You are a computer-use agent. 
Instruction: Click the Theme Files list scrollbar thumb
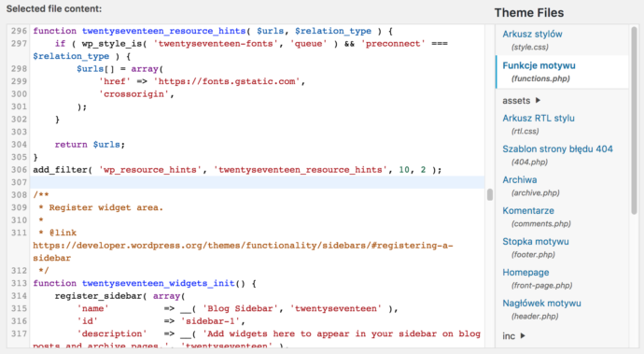point(634,120)
